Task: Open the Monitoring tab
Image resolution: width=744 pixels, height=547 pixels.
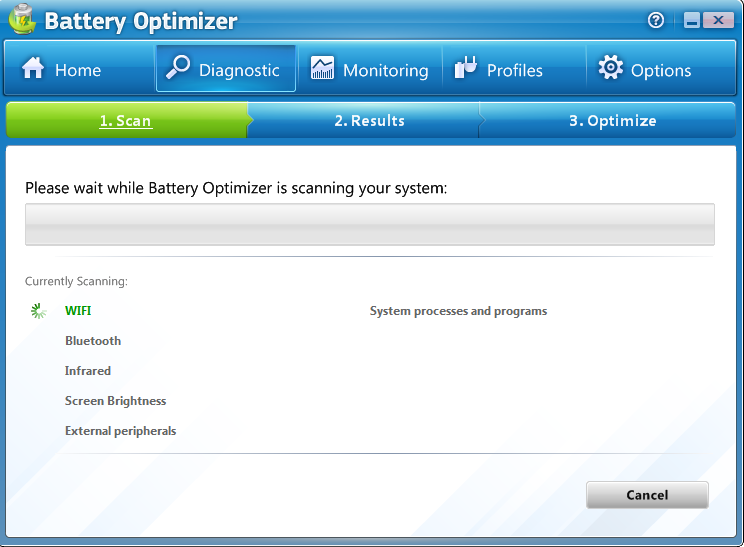Action: tap(370, 68)
